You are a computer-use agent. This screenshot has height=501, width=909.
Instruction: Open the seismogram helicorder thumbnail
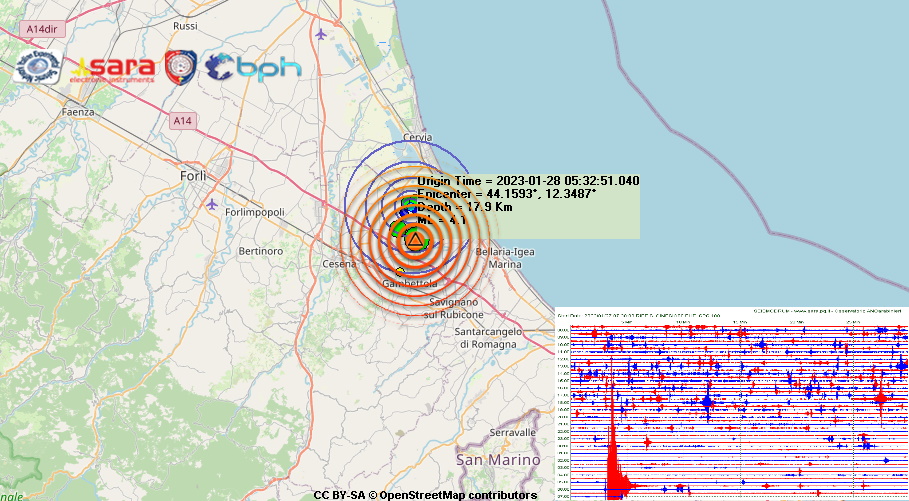tap(731, 402)
